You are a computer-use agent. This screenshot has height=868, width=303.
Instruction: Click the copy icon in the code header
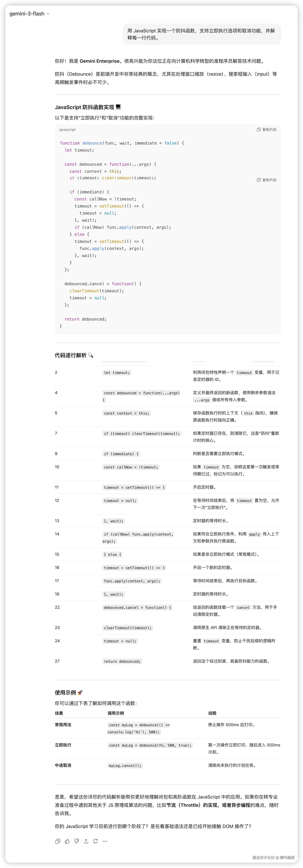(258, 130)
